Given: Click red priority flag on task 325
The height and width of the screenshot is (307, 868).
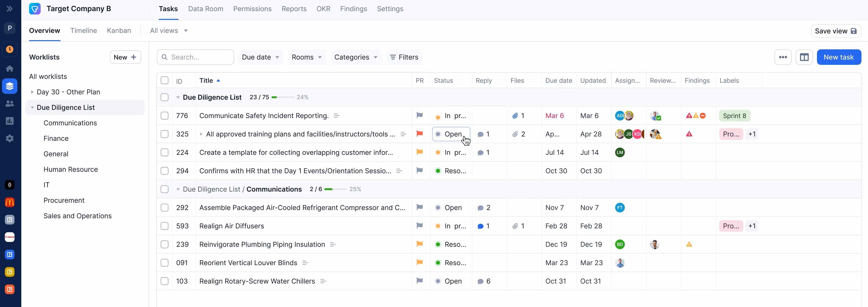Looking at the screenshot, I should point(420,134).
